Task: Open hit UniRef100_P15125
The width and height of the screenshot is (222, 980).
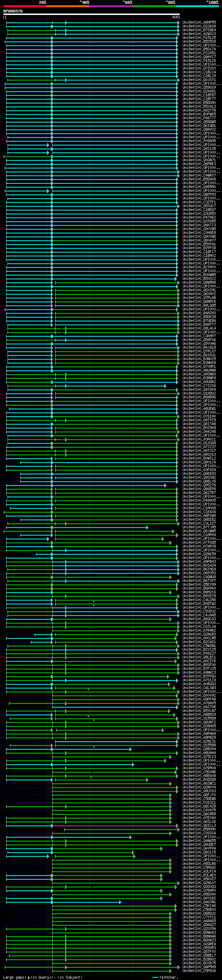Action: point(199,38)
